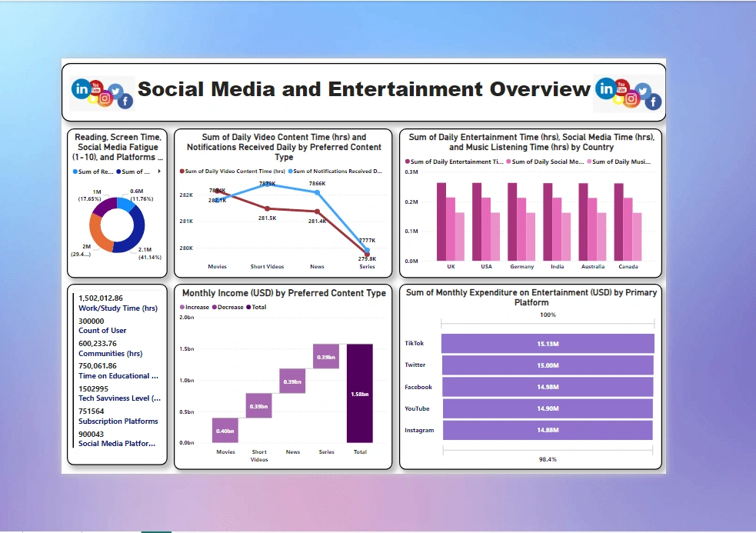Select 'Decrease' legend entry in waterfall chart

pos(228,307)
